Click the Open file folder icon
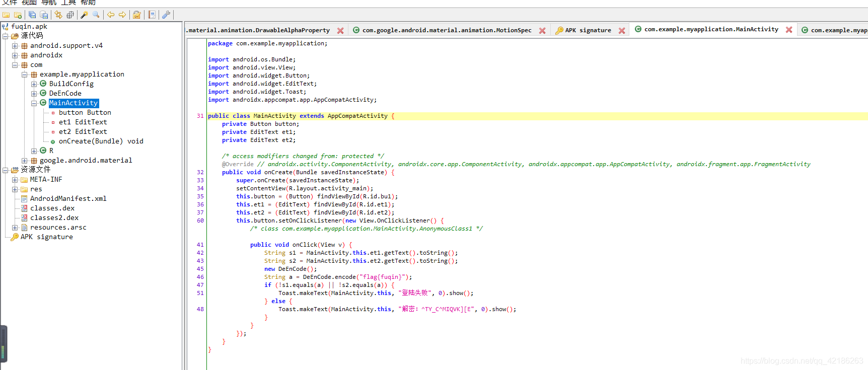868x370 pixels. tap(6, 15)
